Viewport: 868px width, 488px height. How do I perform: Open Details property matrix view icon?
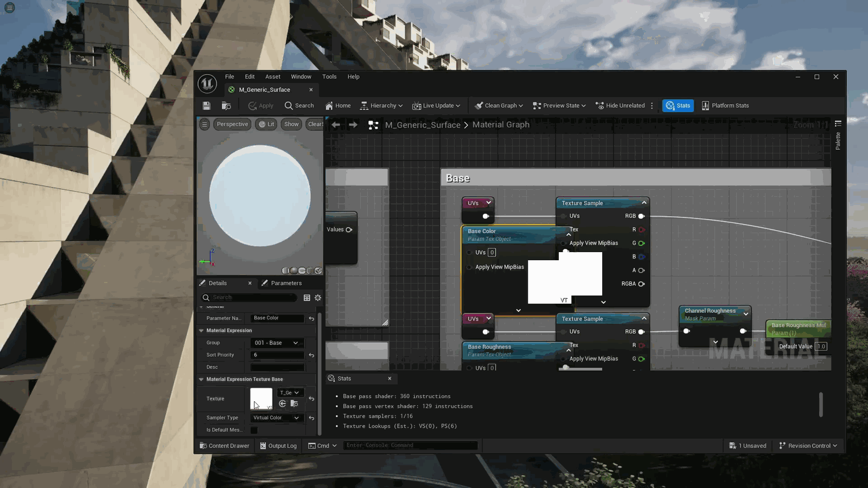pyautogui.click(x=307, y=298)
